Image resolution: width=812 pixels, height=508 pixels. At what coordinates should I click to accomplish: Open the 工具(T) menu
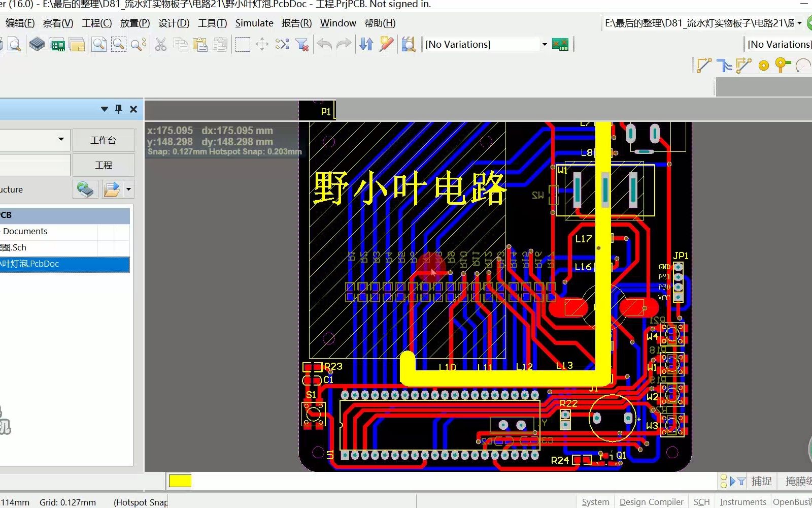pyautogui.click(x=213, y=23)
